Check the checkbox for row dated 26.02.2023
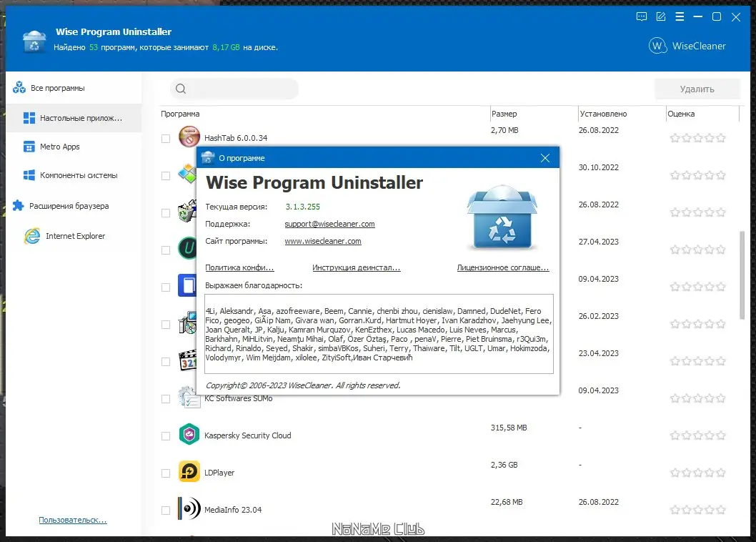Image resolution: width=756 pixels, height=542 pixels. pos(166,325)
